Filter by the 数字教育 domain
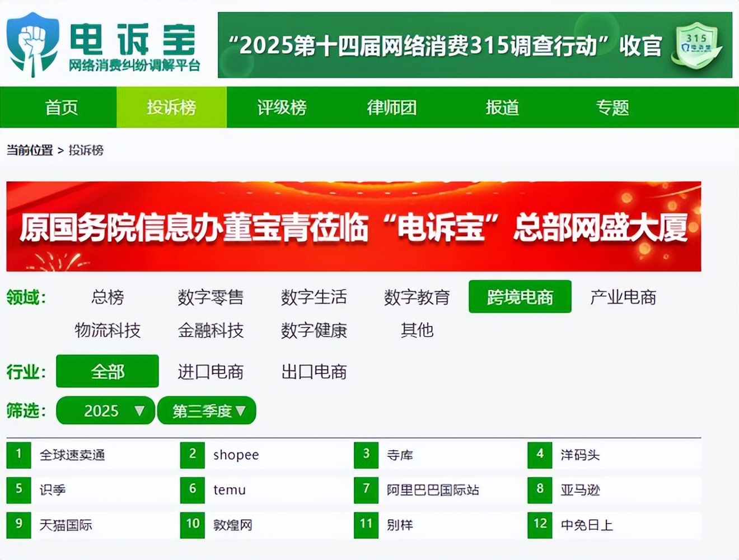Image resolution: width=739 pixels, height=560 pixels. (417, 297)
